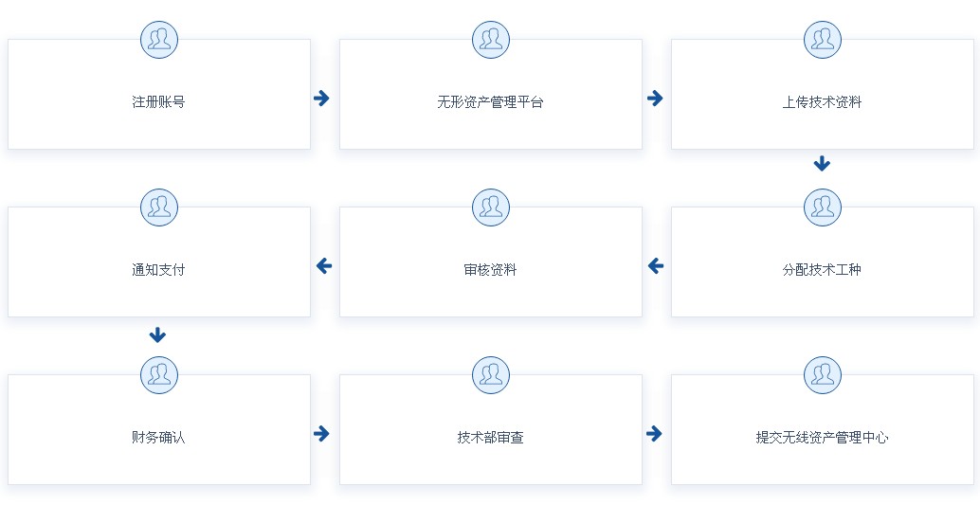This screenshot has height=505, width=980.
Task: Click the user icon above 财务确认
Action: (159, 374)
